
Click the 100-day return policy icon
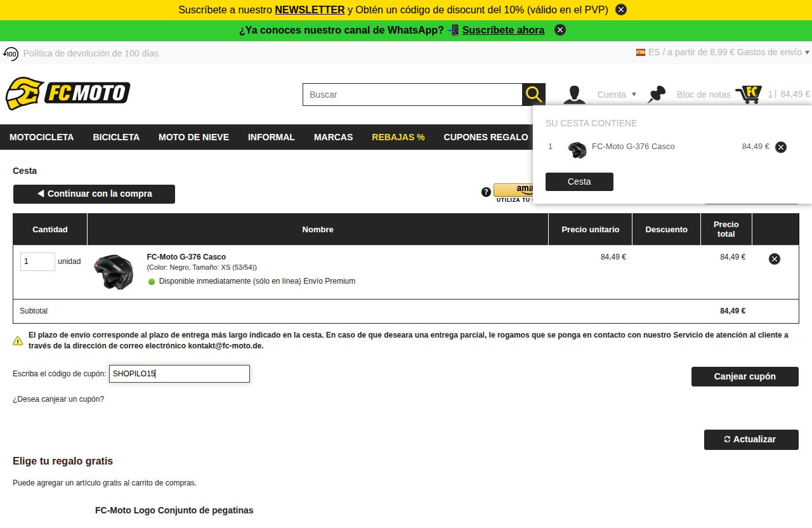[x=11, y=53]
